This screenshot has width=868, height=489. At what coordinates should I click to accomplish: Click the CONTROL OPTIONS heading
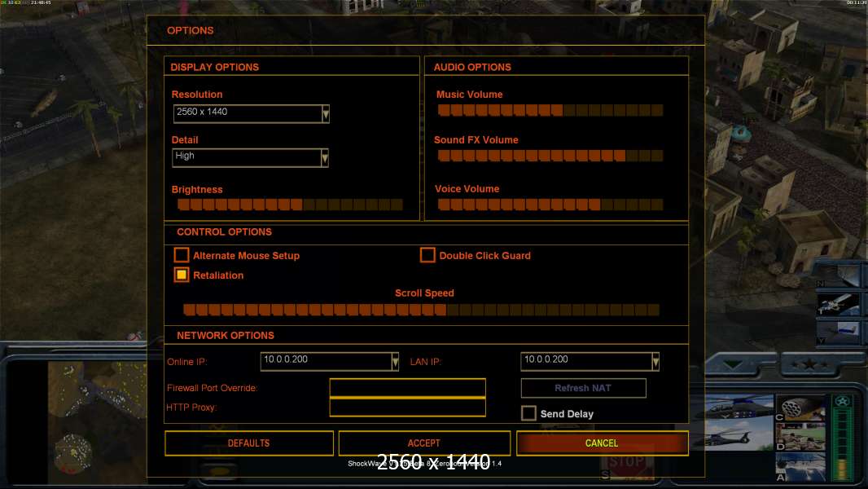224,232
